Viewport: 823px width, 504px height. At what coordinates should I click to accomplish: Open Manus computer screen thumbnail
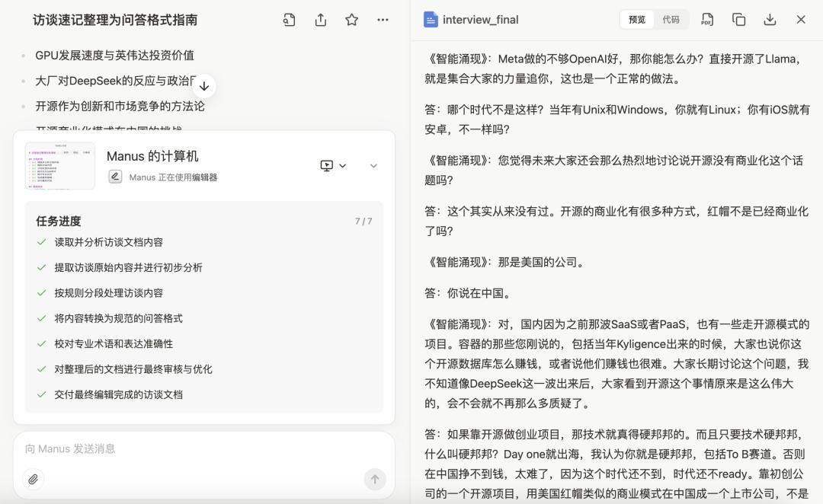[x=60, y=166]
